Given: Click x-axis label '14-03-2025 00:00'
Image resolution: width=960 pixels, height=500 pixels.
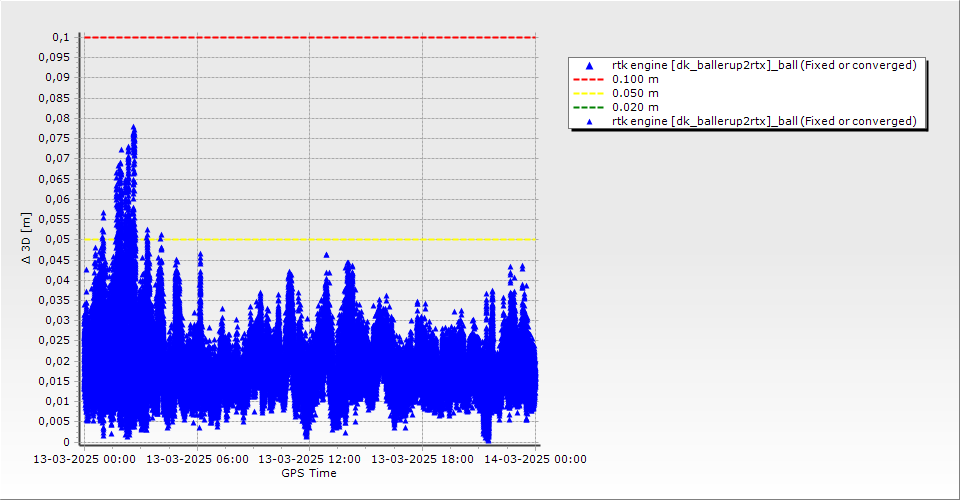Looking at the screenshot, I should tap(535, 459).
